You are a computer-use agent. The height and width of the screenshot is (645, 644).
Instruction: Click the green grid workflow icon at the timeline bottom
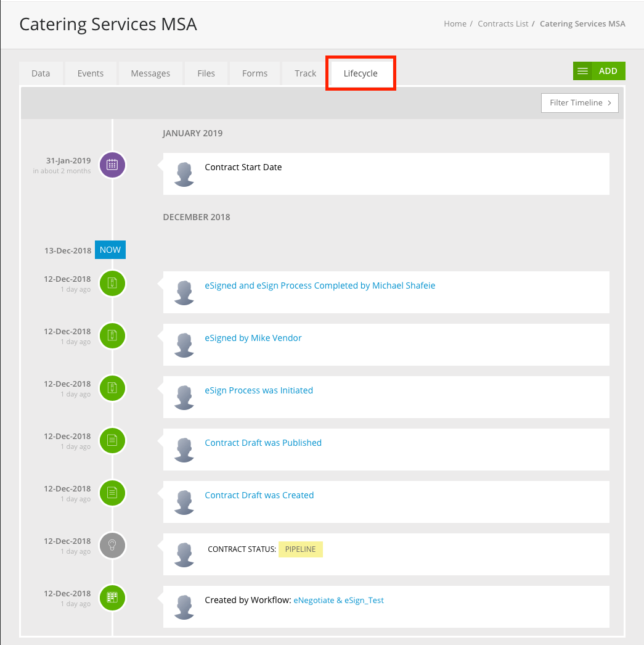112,598
